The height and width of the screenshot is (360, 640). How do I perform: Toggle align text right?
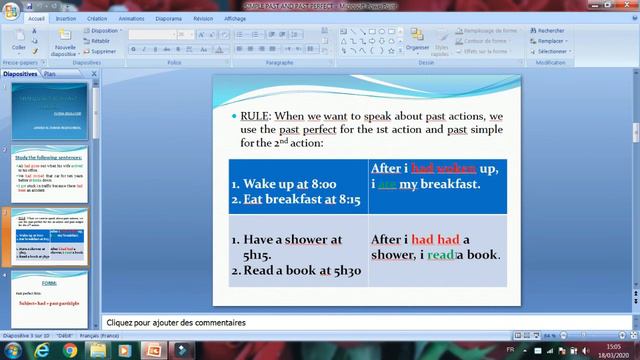(x=261, y=49)
